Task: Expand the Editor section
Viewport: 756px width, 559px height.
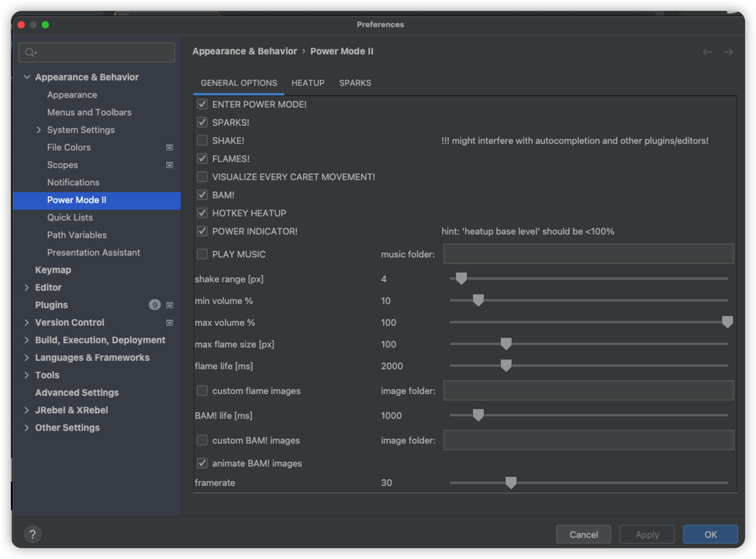Action: click(x=27, y=288)
